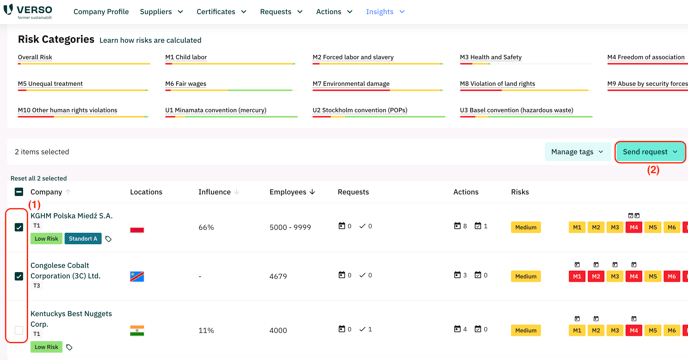Click the tag icon in Kentuckys Best Nuggets row
Viewport: 688px width, 360px height.
click(69, 347)
